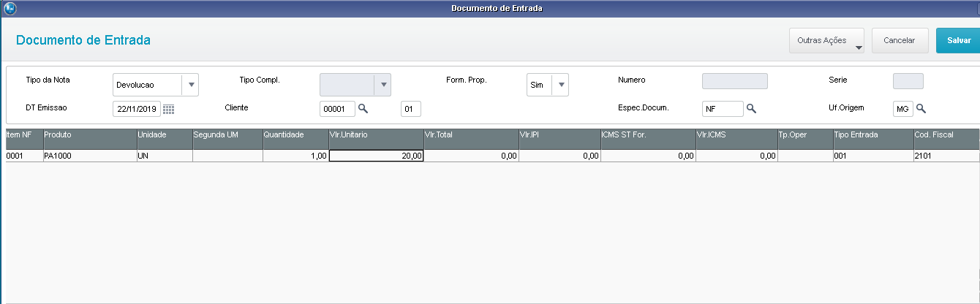Image resolution: width=980 pixels, height=304 pixels.
Task: Open the Outras Ações dropdown menu
Action: click(826, 41)
